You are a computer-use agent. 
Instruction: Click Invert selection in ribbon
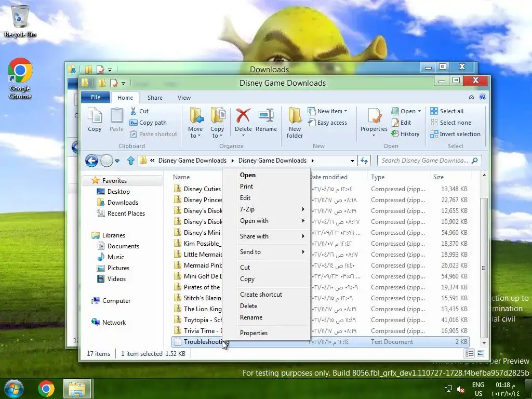point(455,134)
